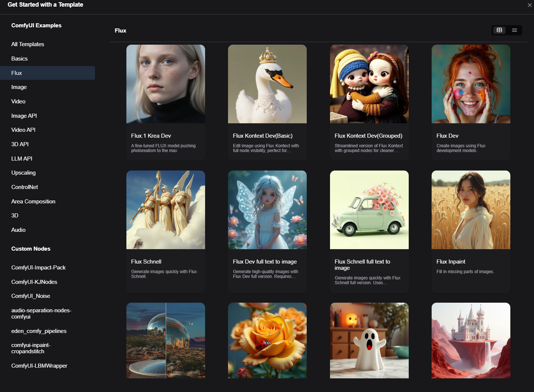Screen dimensions: 534x392
Task: Open ComfyUI-Impact-Pack custom node templates
Action: [47, 268]
